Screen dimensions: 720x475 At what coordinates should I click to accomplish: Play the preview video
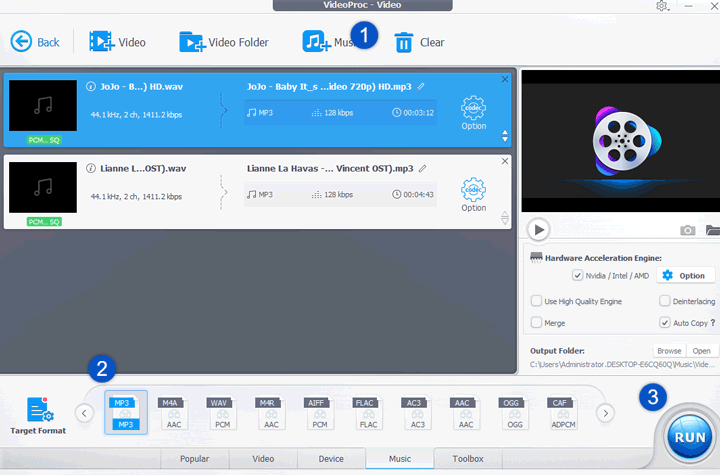(x=539, y=229)
